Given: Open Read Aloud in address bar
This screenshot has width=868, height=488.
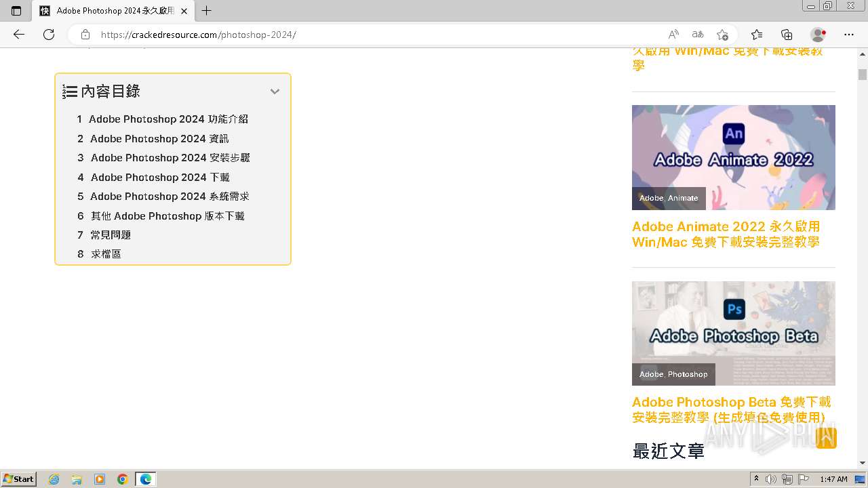Looking at the screenshot, I should click(x=673, y=35).
